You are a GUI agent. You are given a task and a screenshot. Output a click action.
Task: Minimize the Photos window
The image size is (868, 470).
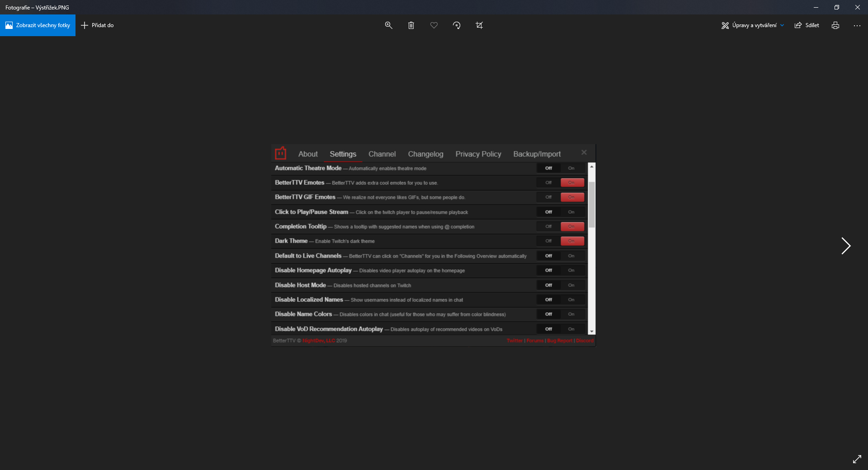point(816,7)
